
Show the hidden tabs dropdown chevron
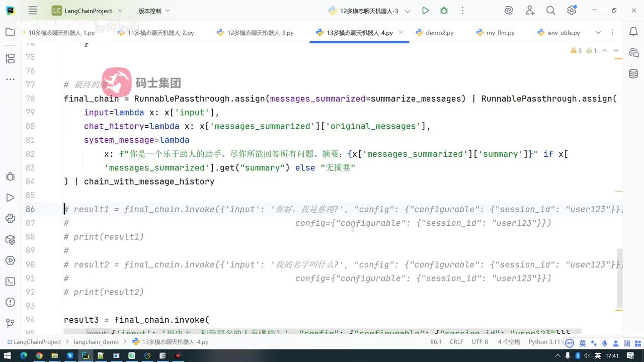coord(598,33)
